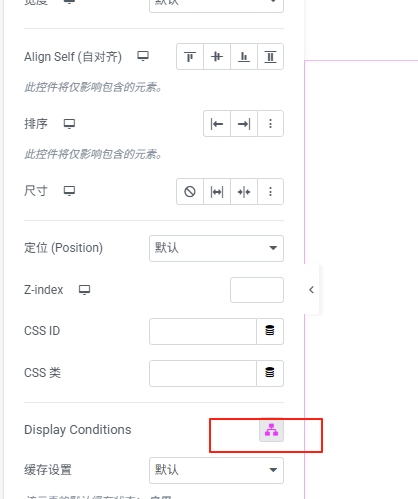Open dynamic tags for CSS 类
Image resolution: width=418 pixels, height=499 pixels.
[x=270, y=373]
